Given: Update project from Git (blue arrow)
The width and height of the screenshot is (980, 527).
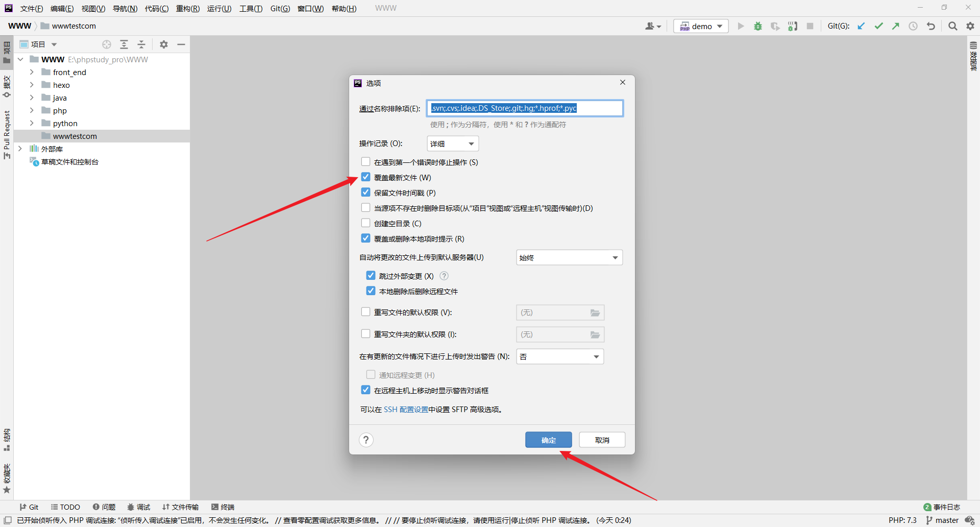Looking at the screenshot, I should pyautogui.click(x=861, y=26).
